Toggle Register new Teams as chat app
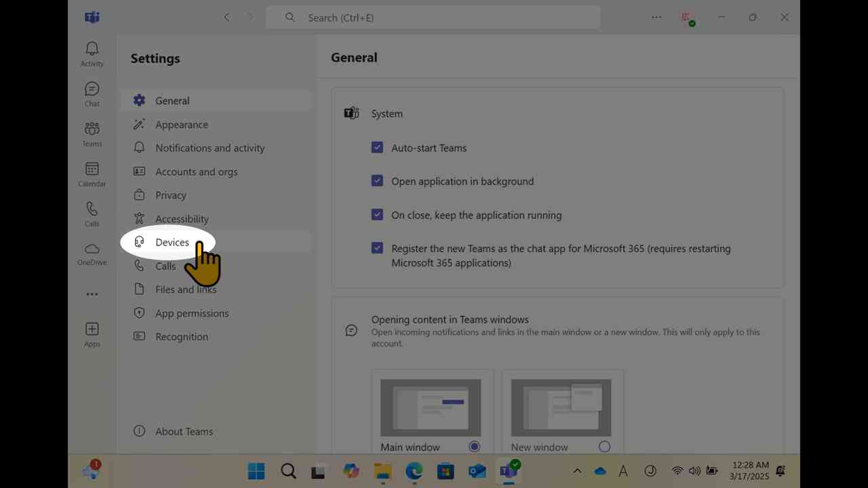This screenshot has height=488, width=868. coord(377,248)
